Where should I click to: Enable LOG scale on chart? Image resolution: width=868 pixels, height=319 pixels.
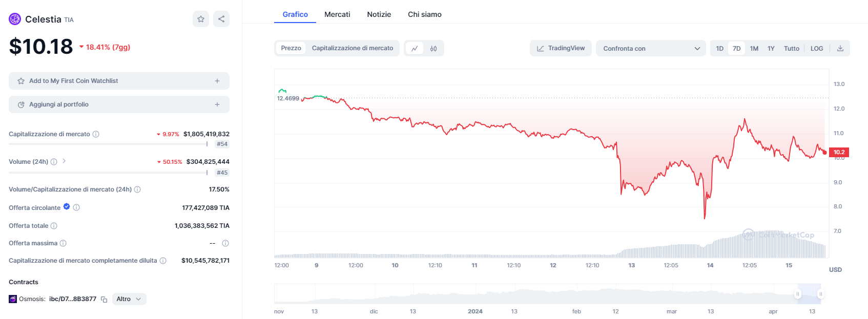coord(817,49)
